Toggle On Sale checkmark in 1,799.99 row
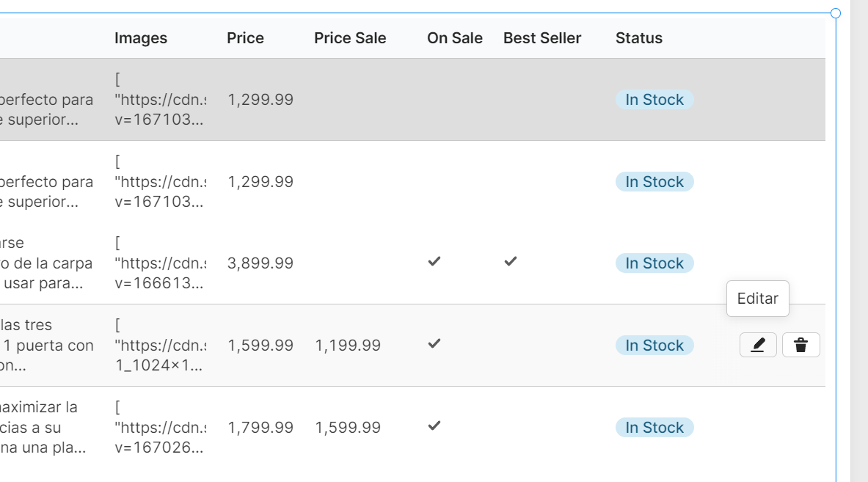This screenshot has width=868, height=482. (434, 426)
